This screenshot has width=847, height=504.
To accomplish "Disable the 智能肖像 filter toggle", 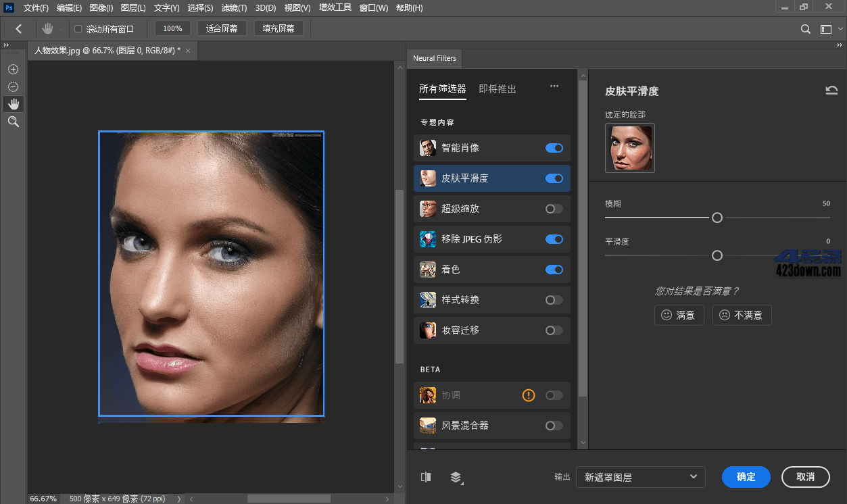I will click(x=554, y=148).
